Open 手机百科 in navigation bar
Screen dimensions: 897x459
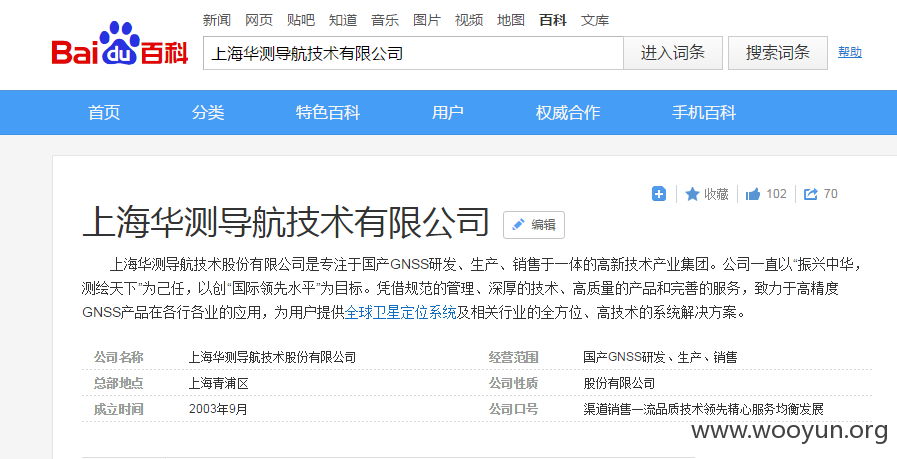pyautogui.click(x=704, y=112)
